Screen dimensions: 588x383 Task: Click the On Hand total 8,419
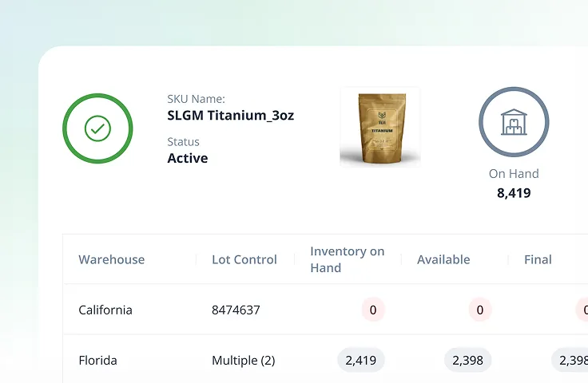click(514, 193)
